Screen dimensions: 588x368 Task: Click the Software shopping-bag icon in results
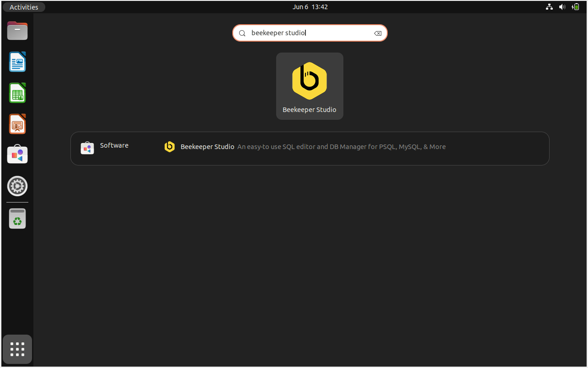pyautogui.click(x=87, y=148)
